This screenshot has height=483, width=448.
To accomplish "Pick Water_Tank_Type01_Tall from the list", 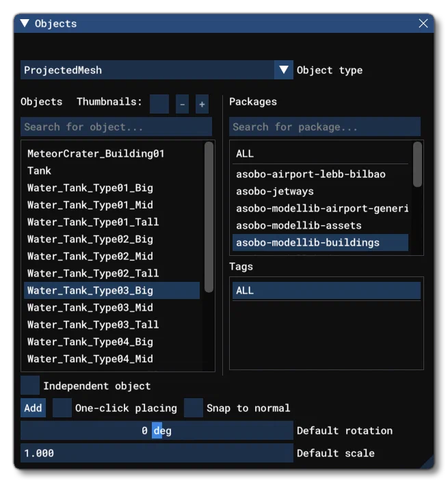I will (111, 222).
